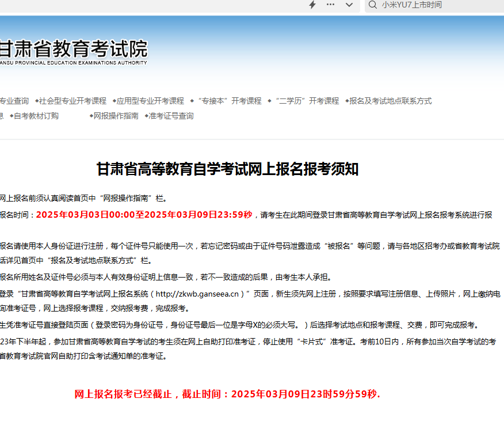Click the red 网上报名报考已经截止 notice

point(227,394)
